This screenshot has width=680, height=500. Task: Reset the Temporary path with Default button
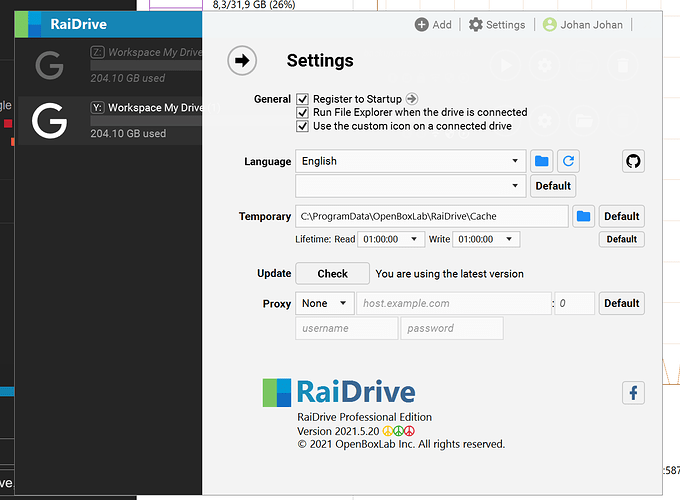click(621, 216)
